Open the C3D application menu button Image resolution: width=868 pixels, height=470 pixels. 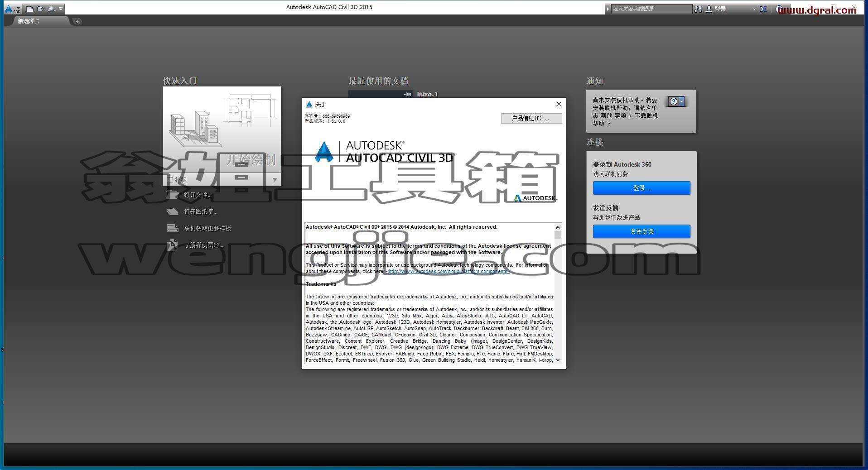(13, 9)
